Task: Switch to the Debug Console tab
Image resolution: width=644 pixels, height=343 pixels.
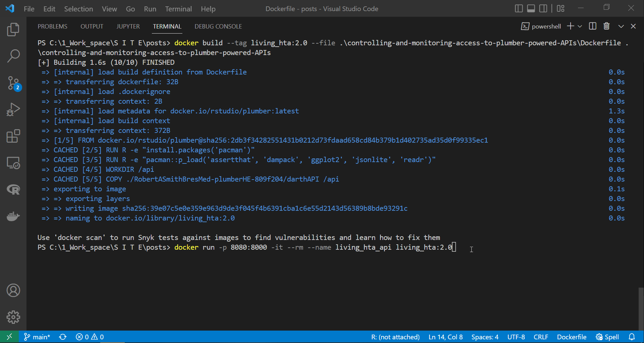Action: (218, 26)
